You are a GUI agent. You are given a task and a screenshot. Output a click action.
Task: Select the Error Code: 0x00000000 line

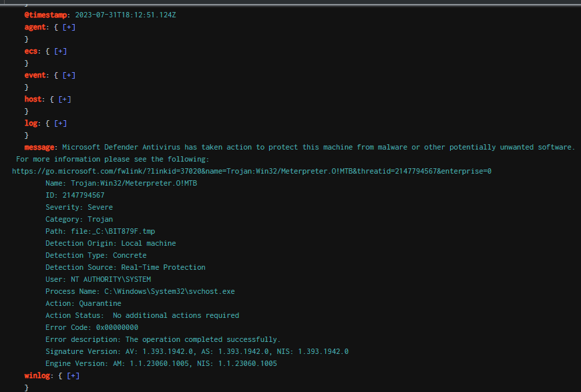pos(91,327)
